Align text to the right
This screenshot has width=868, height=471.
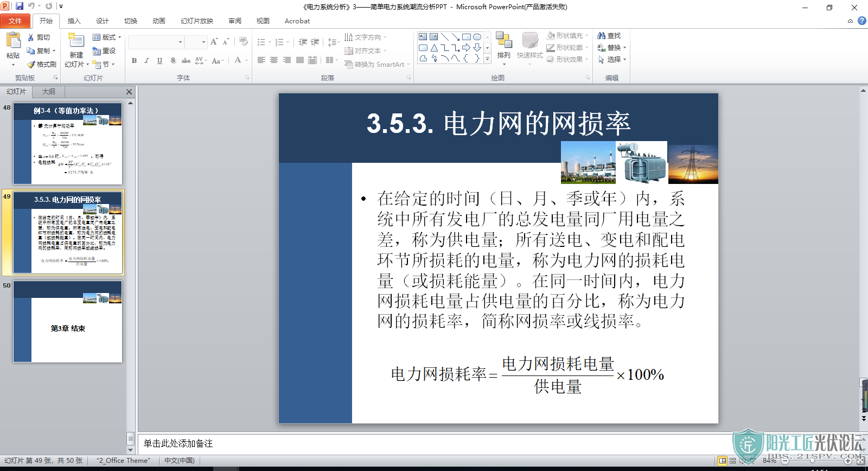pyautogui.click(x=287, y=60)
